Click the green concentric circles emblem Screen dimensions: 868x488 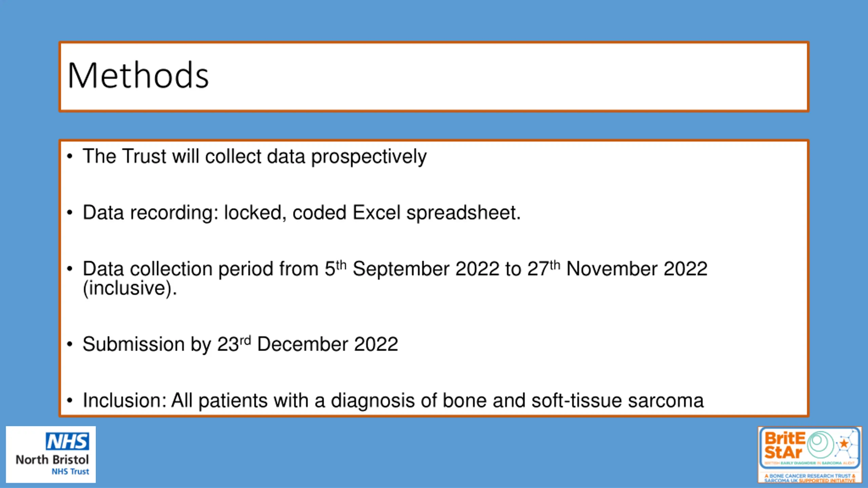pos(821,444)
